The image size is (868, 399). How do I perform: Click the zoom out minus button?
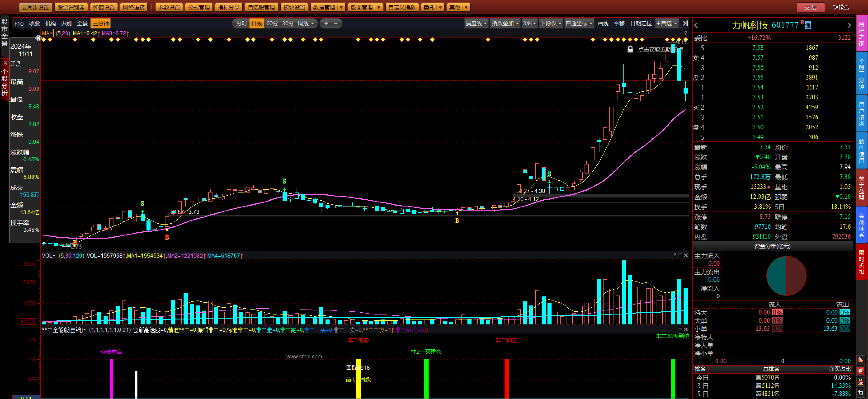tap(336, 23)
